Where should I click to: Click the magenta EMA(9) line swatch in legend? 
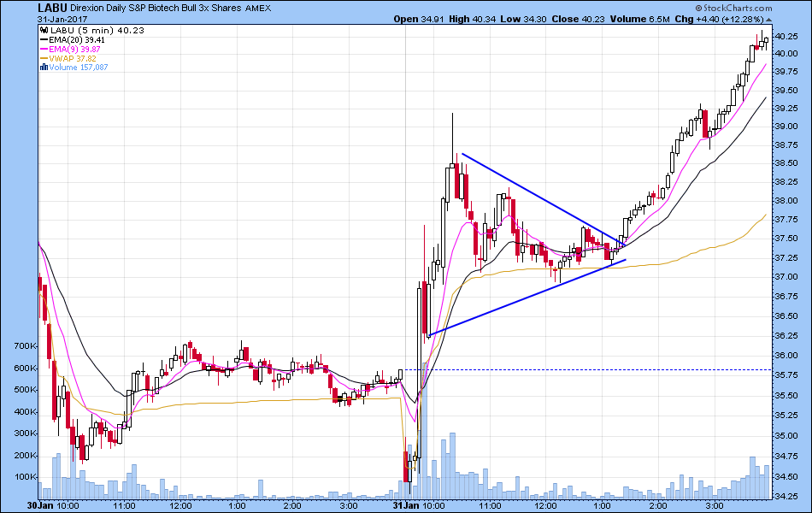[44, 50]
